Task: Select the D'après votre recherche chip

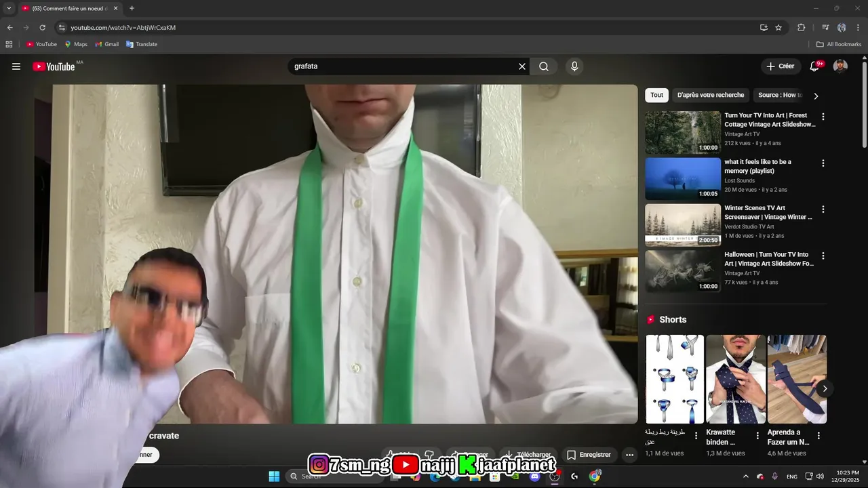Action: point(711,95)
